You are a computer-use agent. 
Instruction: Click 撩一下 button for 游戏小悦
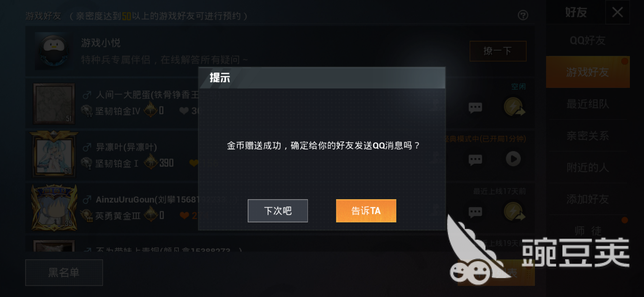pos(498,51)
